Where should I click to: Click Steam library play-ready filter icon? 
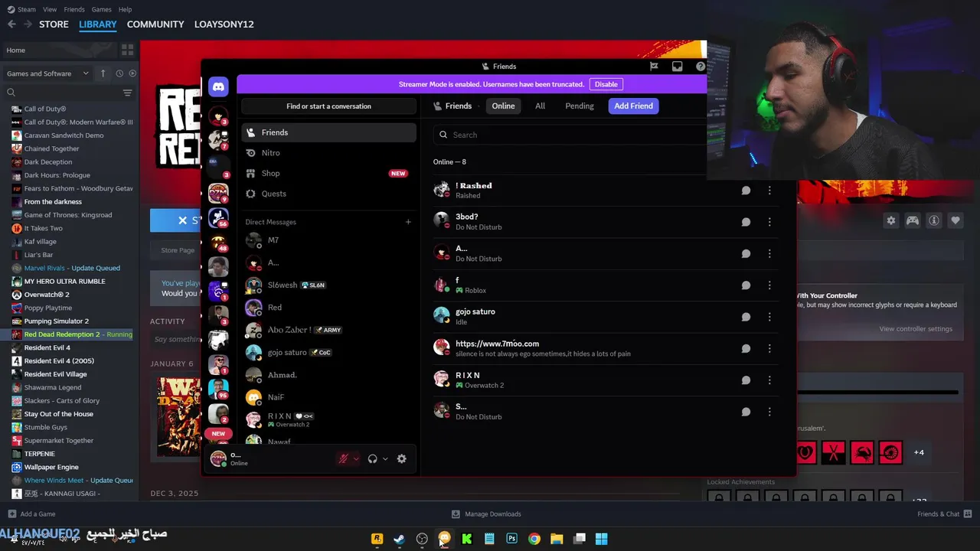tap(132, 73)
